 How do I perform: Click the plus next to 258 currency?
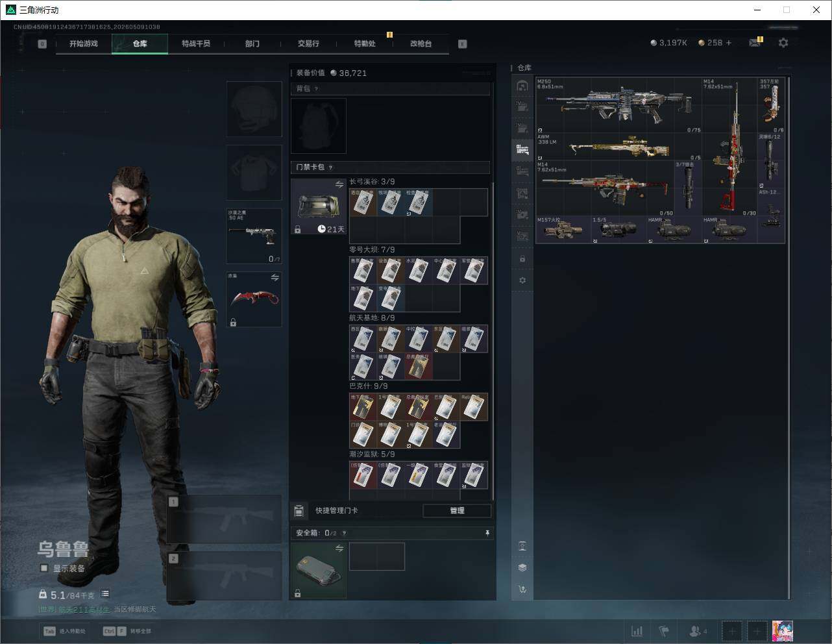pyautogui.click(x=729, y=42)
